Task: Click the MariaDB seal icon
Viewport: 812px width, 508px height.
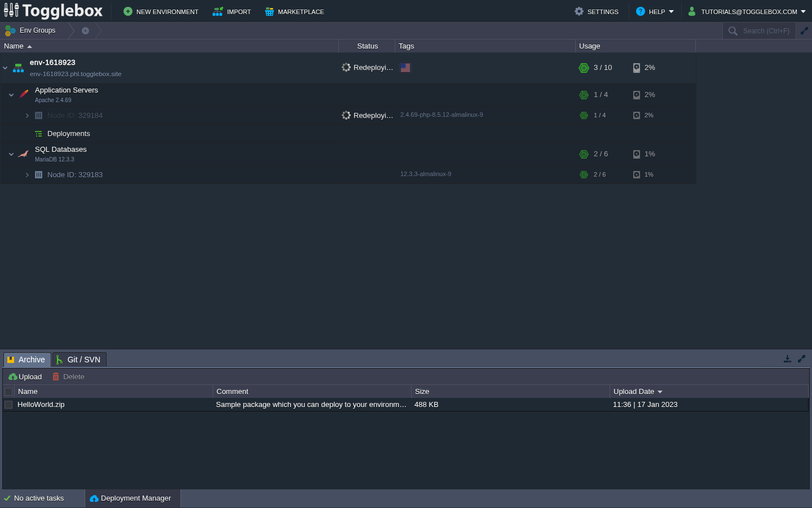Action: 24,154
